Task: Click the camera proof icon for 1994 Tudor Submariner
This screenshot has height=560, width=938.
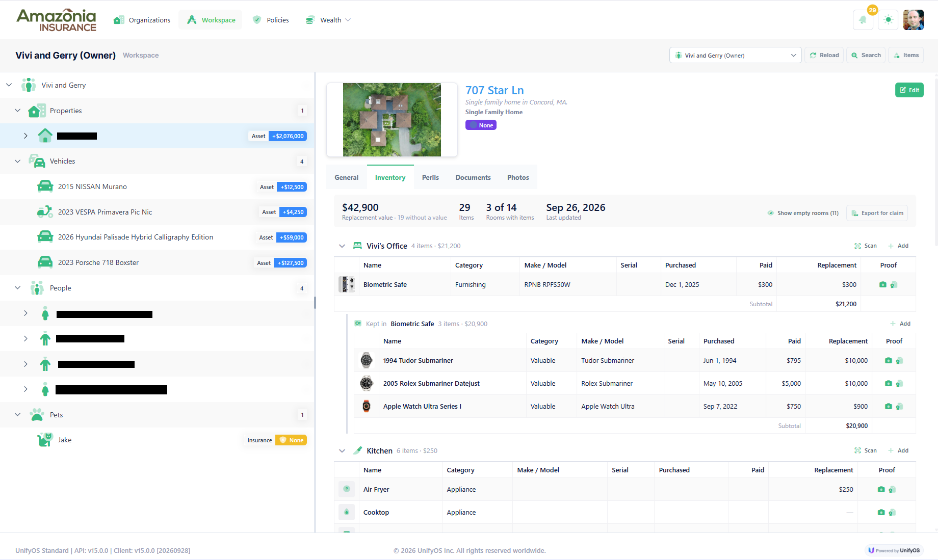Action: [x=889, y=361]
